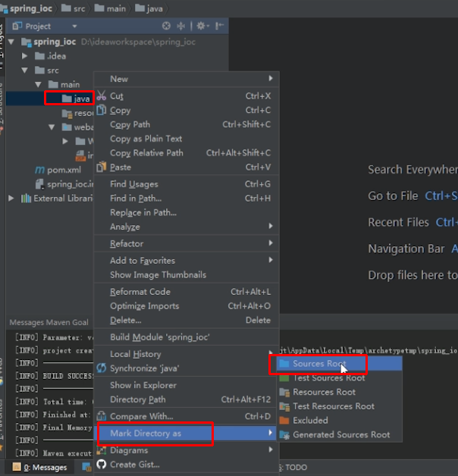The height and width of the screenshot is (476, 458).
Task: Expand the External Libraries node arrow
Action: [x=11, y=199]
